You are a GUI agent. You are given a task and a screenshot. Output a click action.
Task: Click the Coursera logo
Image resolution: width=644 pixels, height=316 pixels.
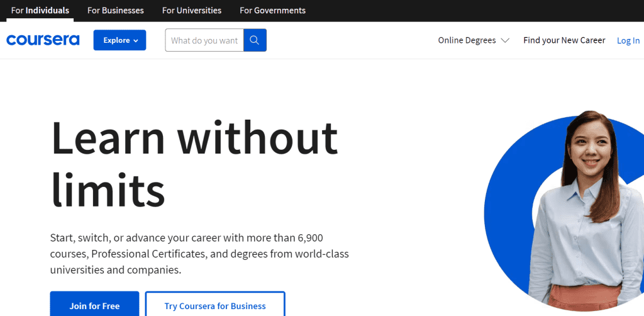coord(43,40)
